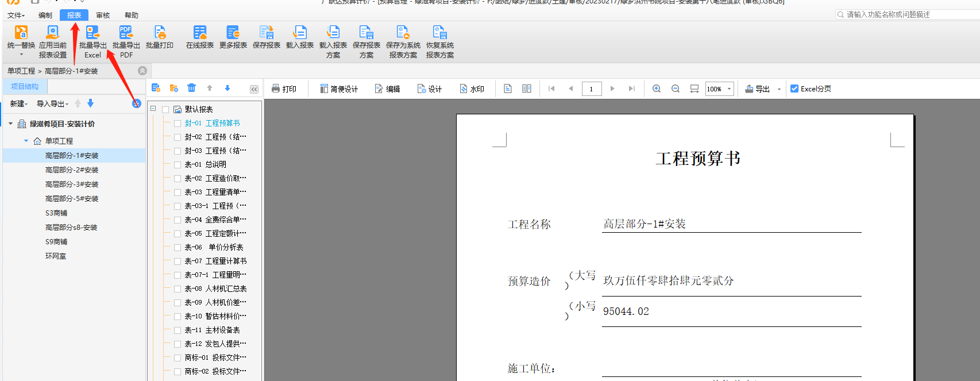
Task: Jump to last page arrow
Action: point(631,88)
